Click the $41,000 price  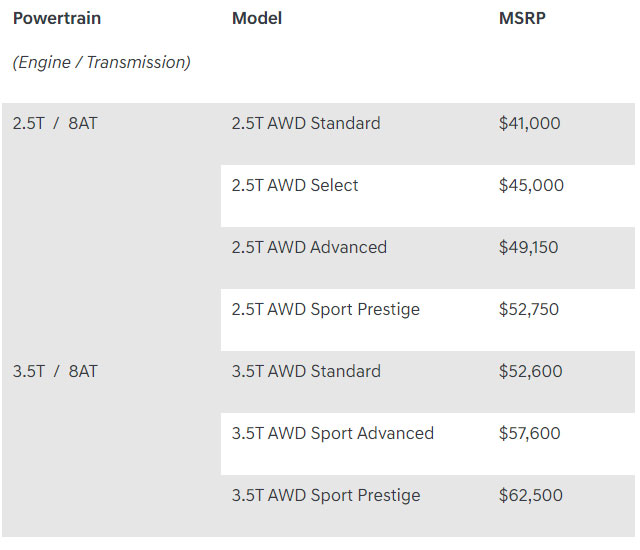point(529,124)
